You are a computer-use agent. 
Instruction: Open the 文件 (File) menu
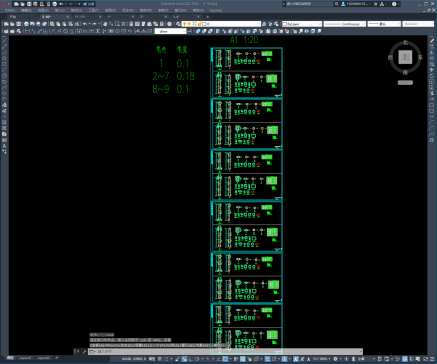point(10,10)
